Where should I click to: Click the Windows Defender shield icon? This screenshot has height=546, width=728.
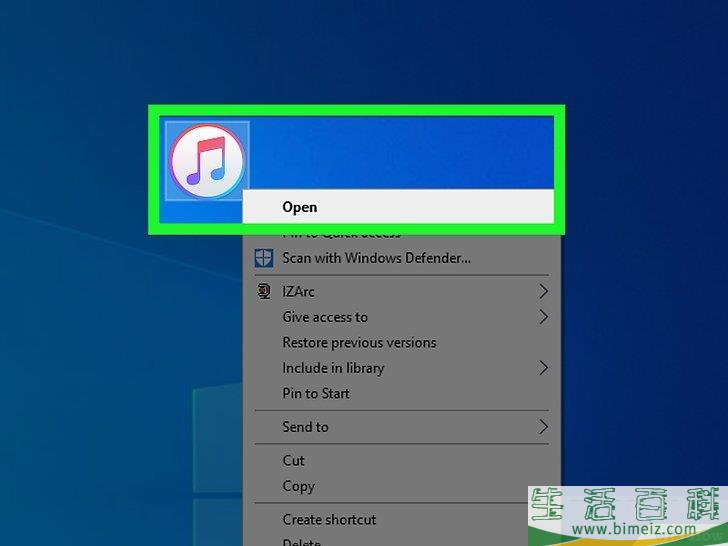264,258
